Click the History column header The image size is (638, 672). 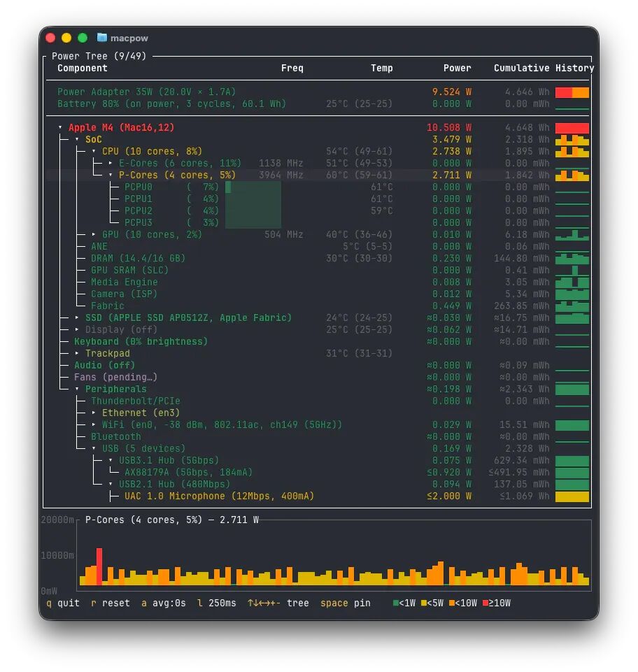coord(574,68)
